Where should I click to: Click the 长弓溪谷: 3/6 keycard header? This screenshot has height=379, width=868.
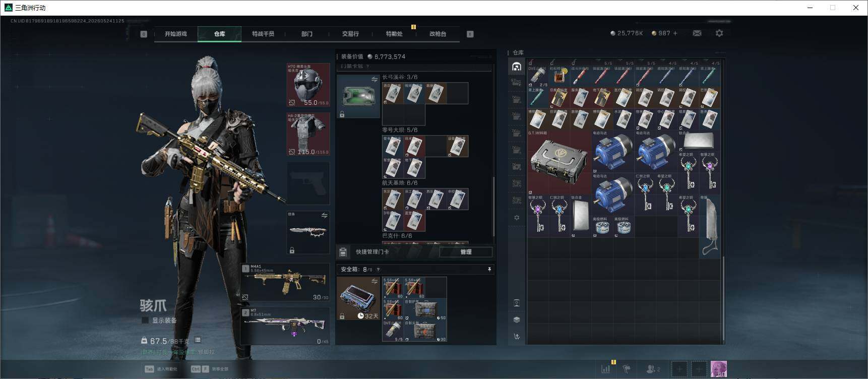point(400,77)
